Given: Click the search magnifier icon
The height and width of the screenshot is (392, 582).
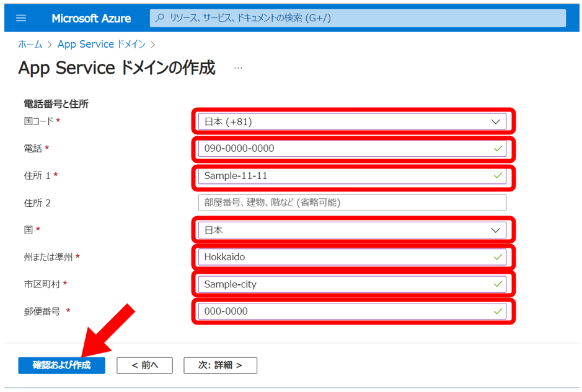Looking at the screenshot, I should (x=160, y=18).
